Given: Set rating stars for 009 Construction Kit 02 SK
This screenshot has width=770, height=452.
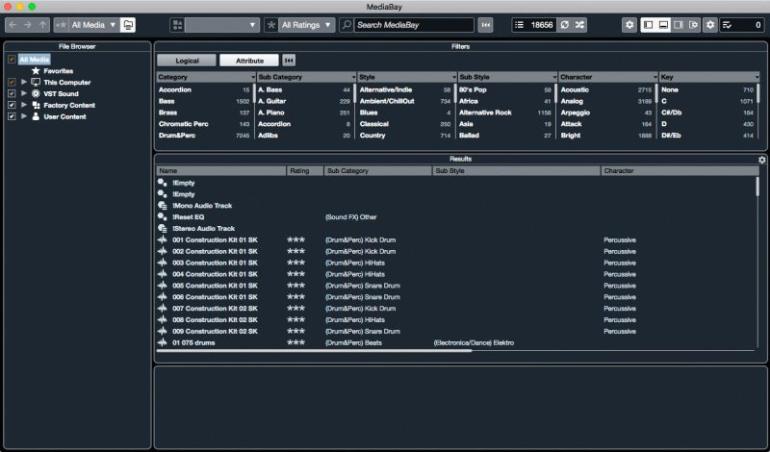Looking at the screenshot, I should pyautogui.click(x=296, y=332).
